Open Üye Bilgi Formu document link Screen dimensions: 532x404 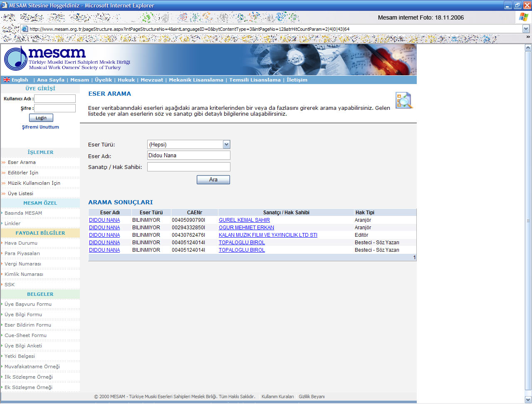23,315
